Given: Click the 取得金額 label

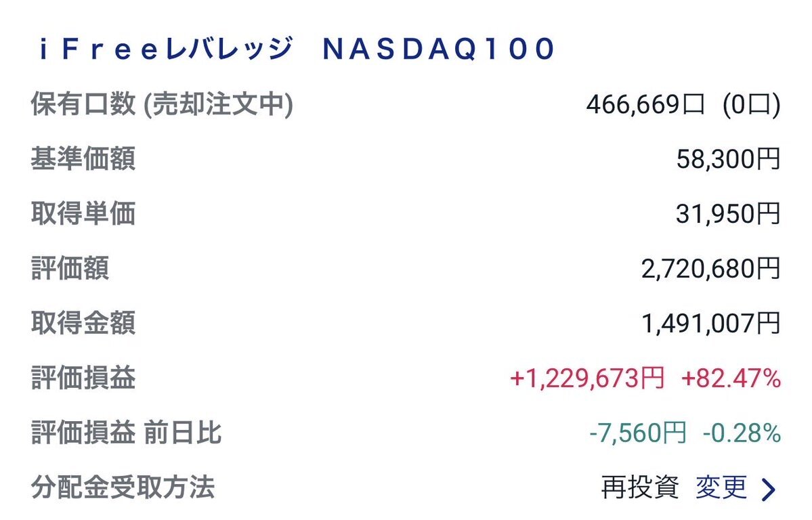Looking at the screenshot, I should click(83, 323).
